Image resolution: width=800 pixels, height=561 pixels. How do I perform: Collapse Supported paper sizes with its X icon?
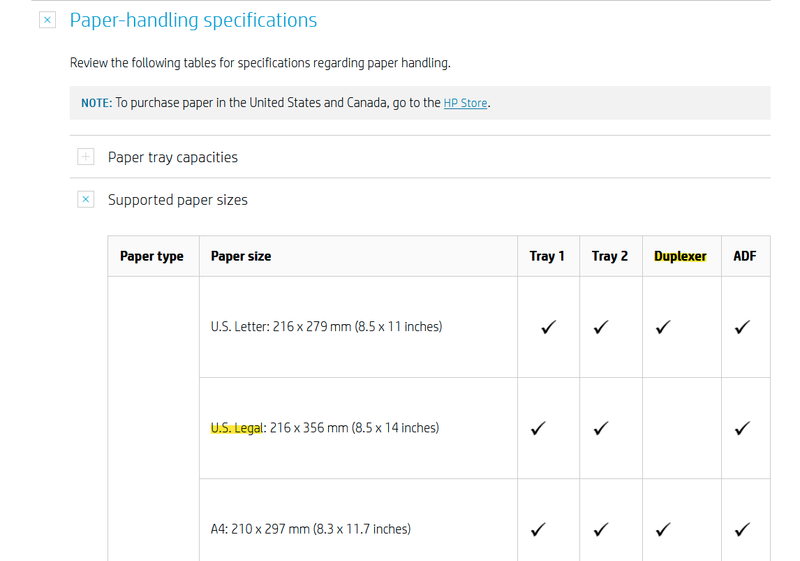pyautogui.click(x=86, y=200)
